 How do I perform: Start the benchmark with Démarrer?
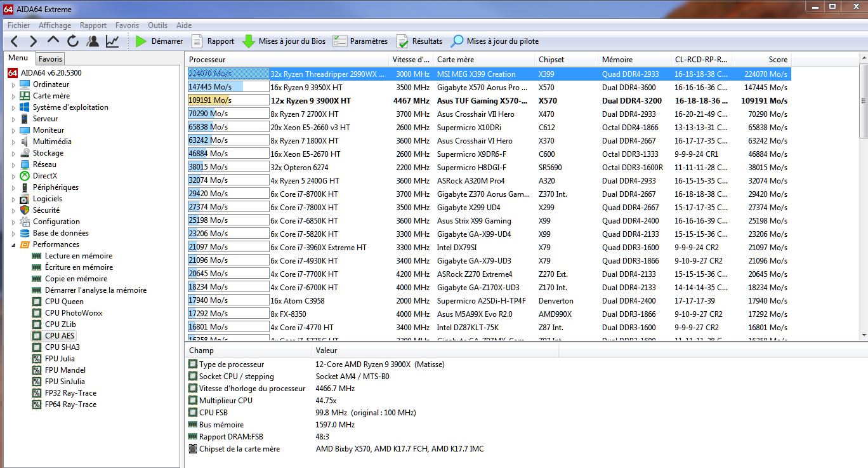coord(159,41)
